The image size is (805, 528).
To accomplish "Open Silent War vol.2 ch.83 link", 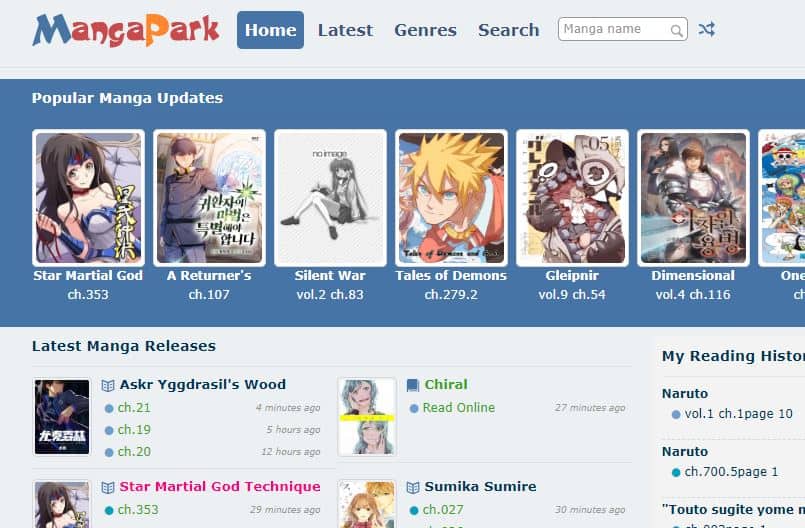I will click(x=330, y=295).
